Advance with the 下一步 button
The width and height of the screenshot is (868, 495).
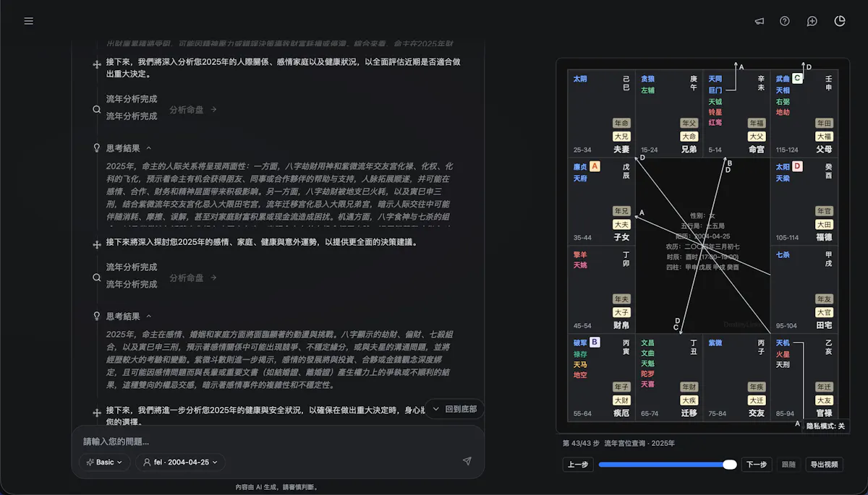coord(757,465)
